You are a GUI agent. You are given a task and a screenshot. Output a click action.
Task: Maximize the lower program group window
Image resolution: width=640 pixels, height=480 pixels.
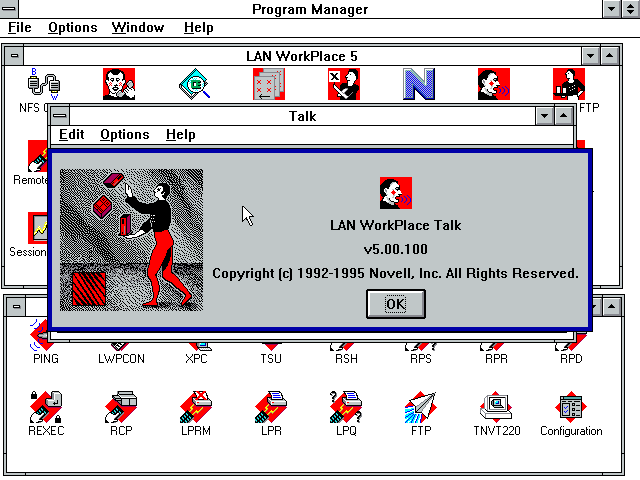[611, 306]
